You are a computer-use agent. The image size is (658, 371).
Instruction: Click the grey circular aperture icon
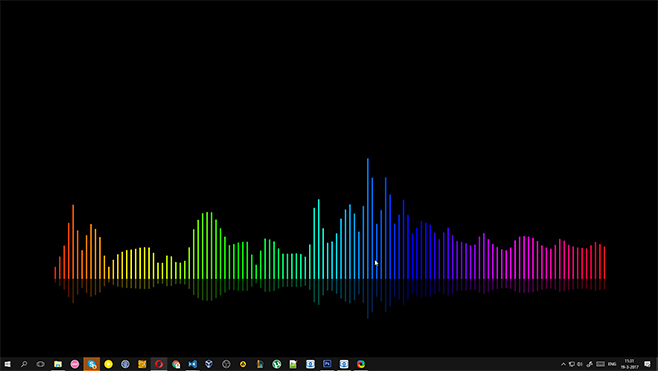(x=226, y=364)
